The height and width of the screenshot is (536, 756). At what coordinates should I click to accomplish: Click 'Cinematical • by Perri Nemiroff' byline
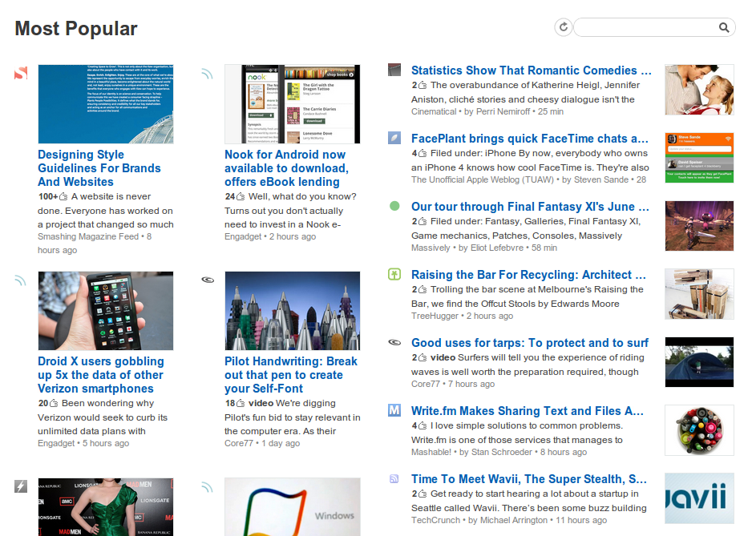click(x=471, y=112)
